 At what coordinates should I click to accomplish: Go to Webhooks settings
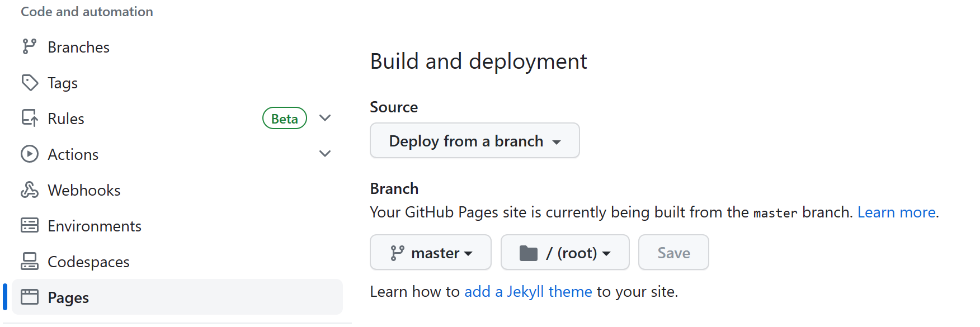tap(84, 190)
